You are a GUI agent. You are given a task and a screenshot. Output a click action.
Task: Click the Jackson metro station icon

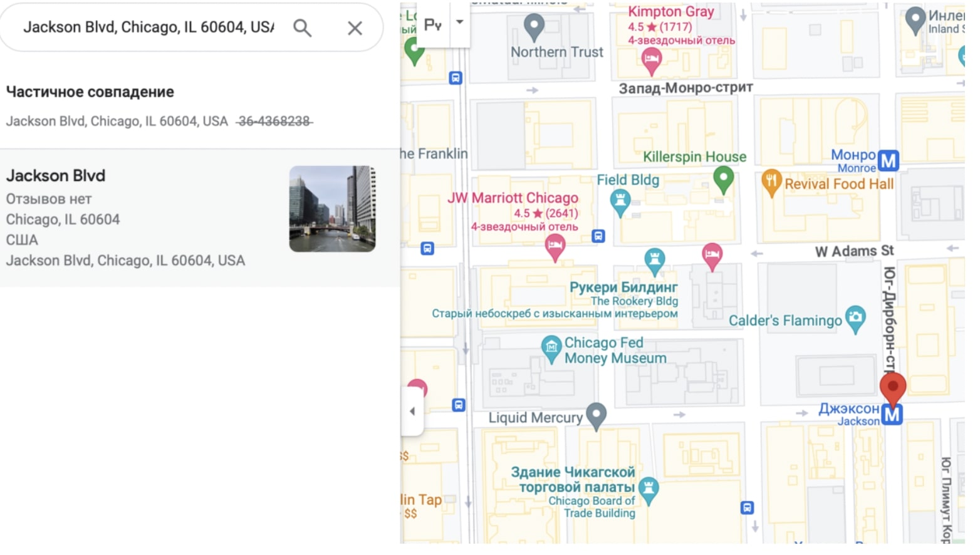click(x=892, y=414)
